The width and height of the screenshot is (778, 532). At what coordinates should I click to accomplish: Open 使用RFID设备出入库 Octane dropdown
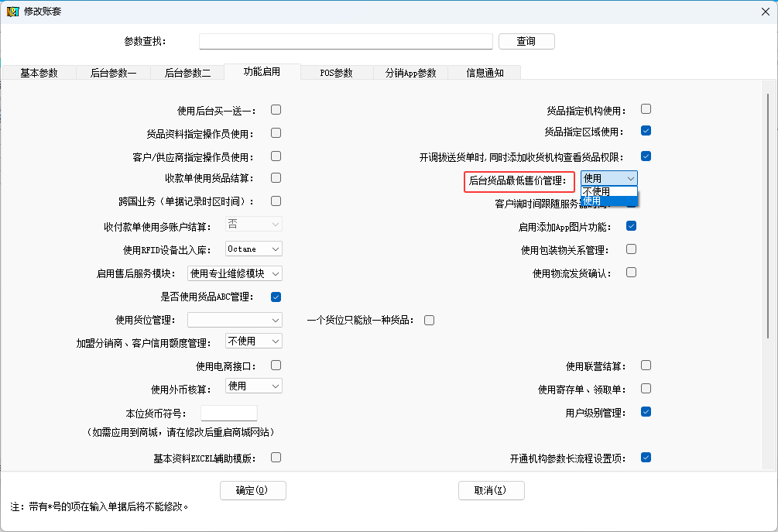(x=254, y=249)
